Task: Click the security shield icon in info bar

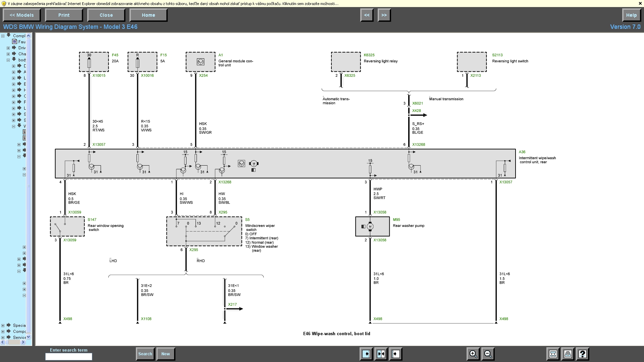Action: (x=4, y=4)
